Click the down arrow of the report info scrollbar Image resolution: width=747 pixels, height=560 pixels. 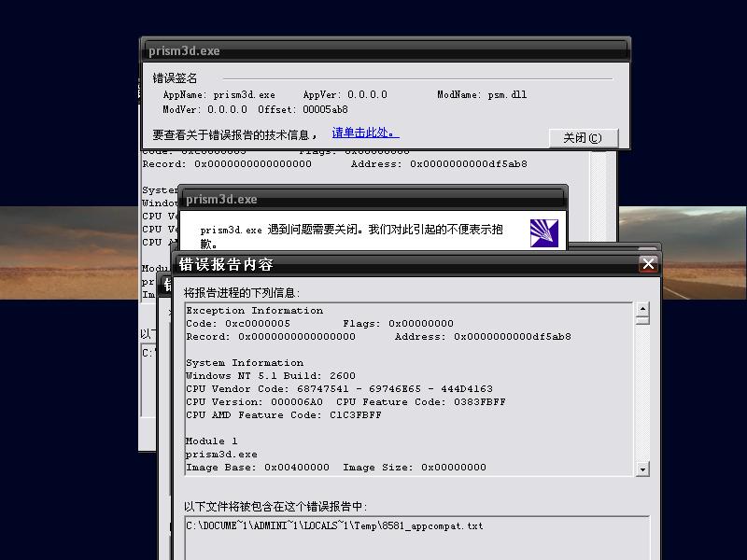click(642, 469)
